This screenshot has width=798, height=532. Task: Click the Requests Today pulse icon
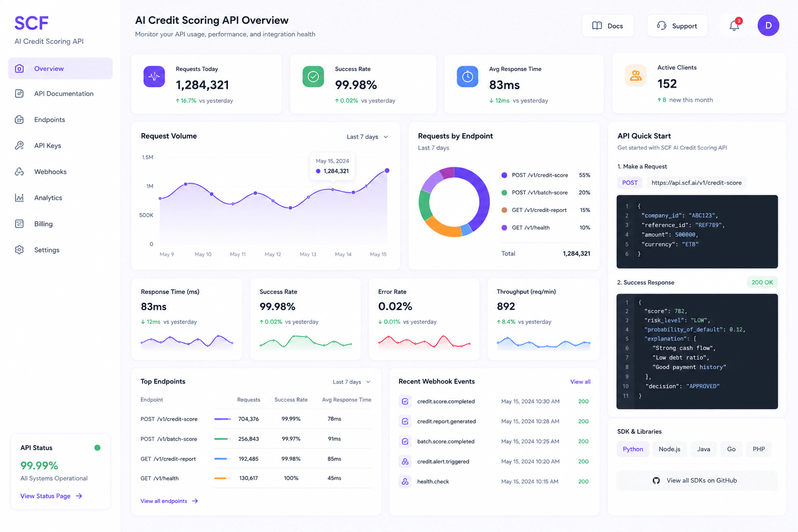point(154,76)
